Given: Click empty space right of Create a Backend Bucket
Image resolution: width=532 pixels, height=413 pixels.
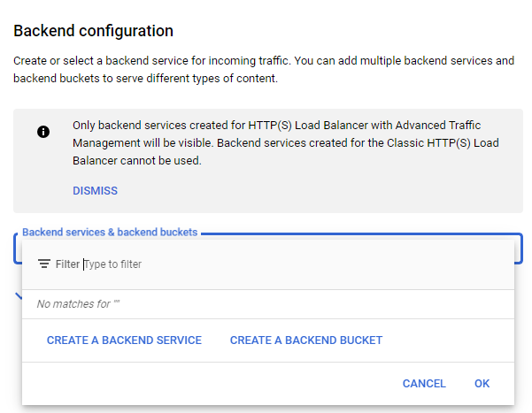Looking at the screenshot, I should point(448,340).
